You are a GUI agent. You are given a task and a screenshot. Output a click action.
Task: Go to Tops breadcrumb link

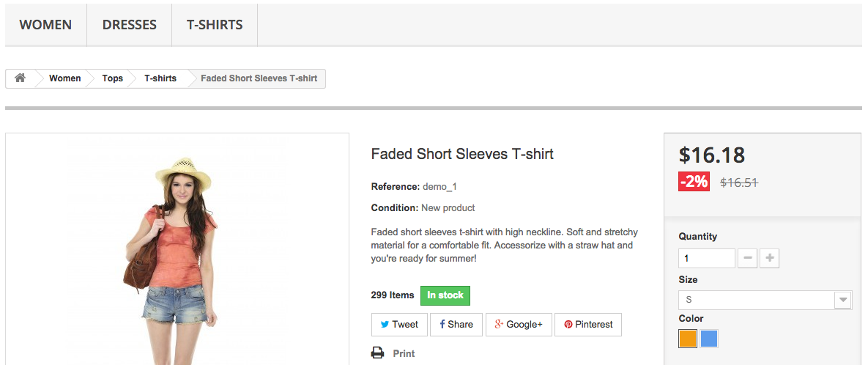[113, 78]
